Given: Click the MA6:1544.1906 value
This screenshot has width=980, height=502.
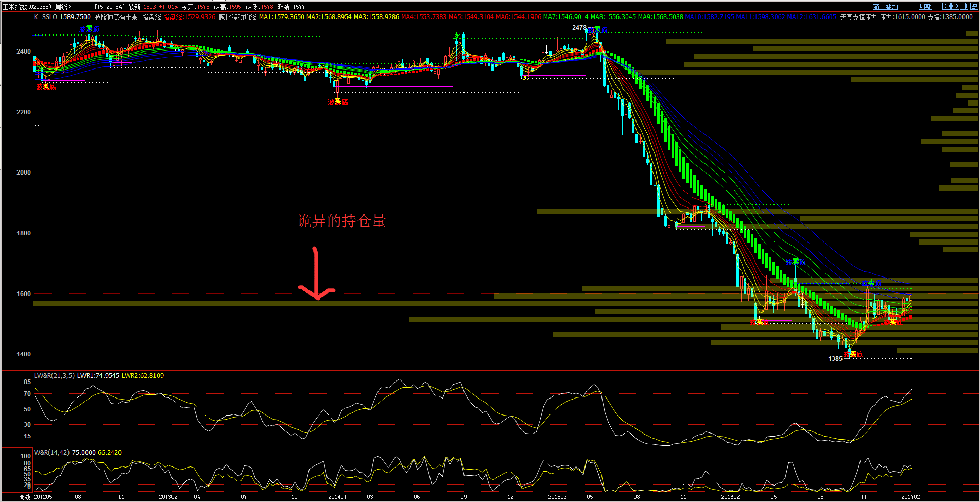Looking at the screenshot, I should 518,17.
